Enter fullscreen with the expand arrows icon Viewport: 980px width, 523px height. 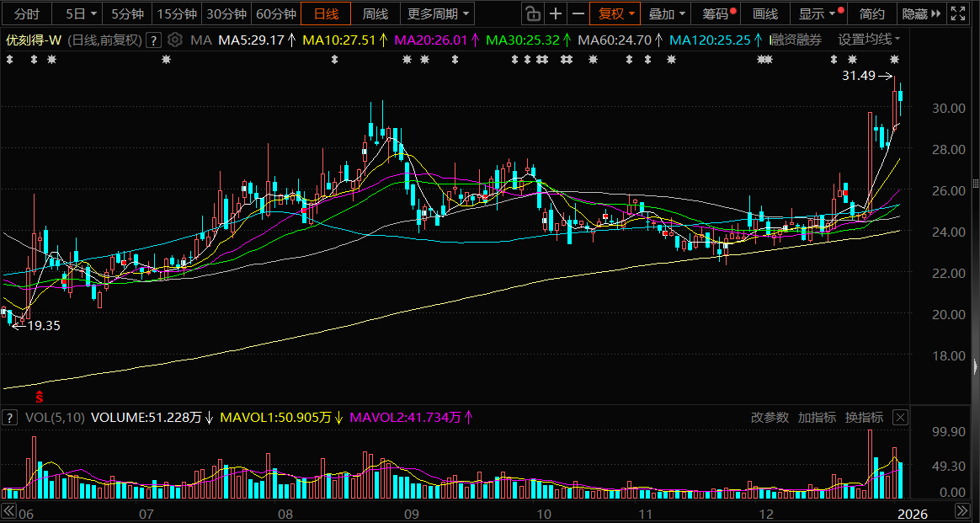[x=957, y=13]
